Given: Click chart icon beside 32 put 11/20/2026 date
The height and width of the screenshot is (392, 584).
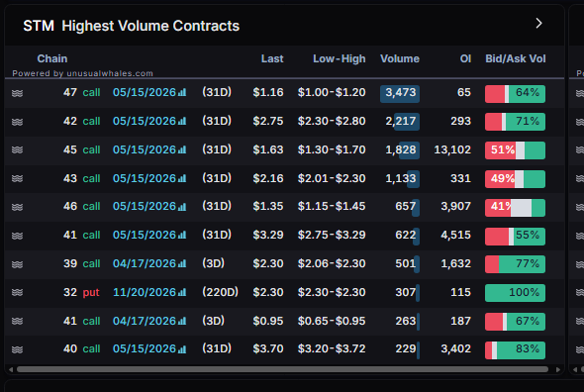Looking at the screenshot, I should pyautogui.click(x=182, y=292).
